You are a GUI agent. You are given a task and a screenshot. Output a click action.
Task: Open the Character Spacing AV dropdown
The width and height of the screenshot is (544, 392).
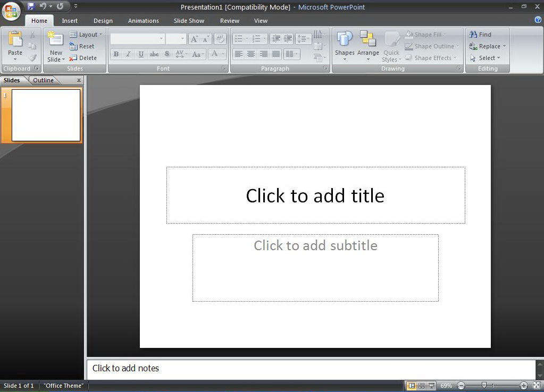tap(181, 54)
